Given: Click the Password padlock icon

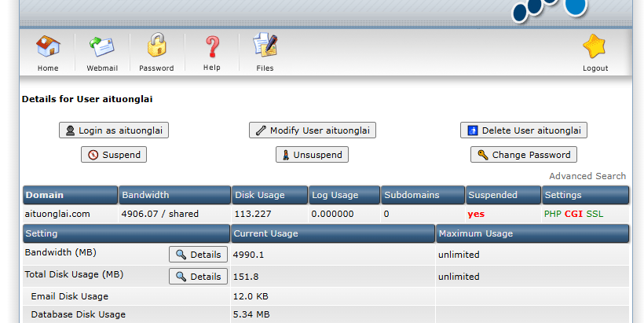Looking at the screenshot, I should pos(156,45).
